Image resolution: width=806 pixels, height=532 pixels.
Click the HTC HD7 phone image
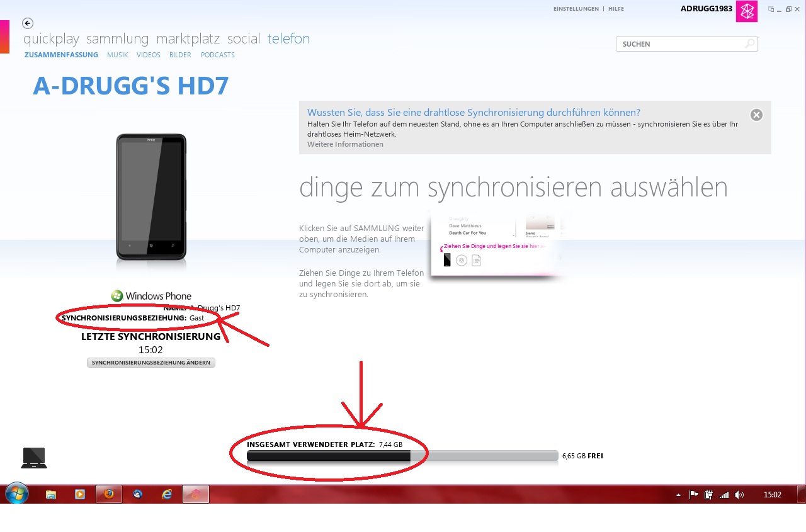click(151, 197)
